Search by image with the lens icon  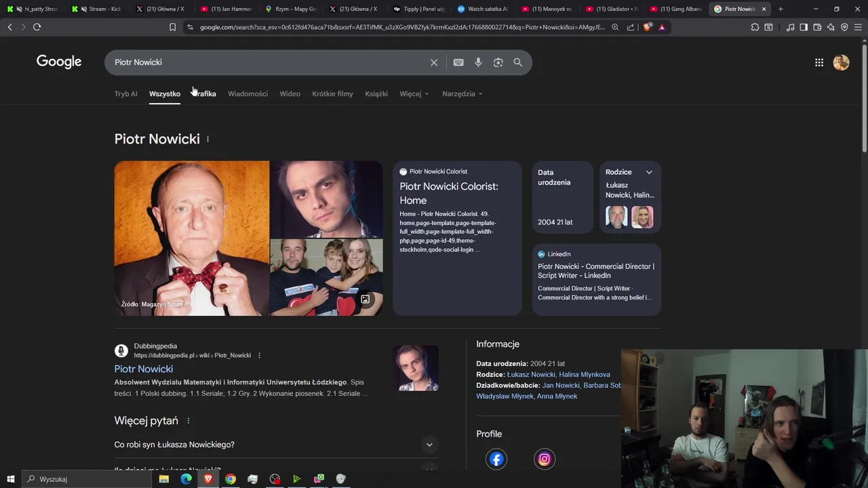[498, 62]
